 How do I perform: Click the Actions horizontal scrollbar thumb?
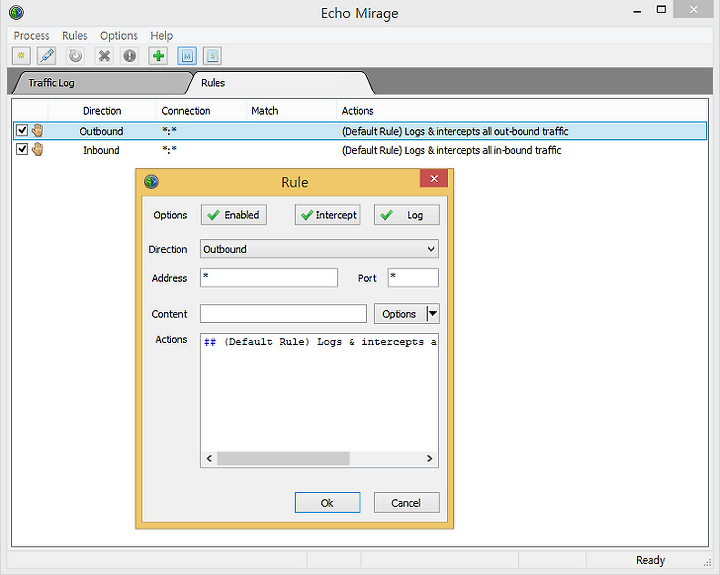[x=283, y=458]
